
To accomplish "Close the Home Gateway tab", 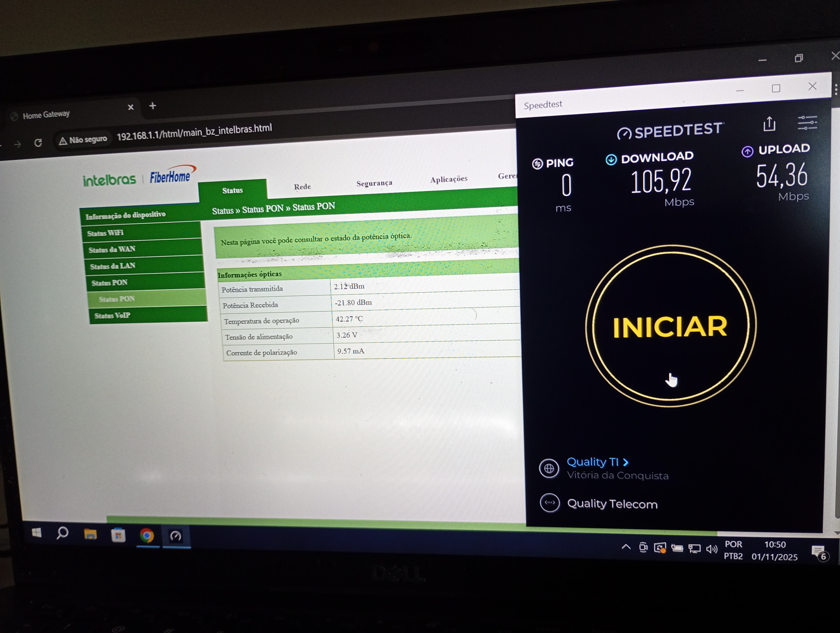I will tap(131, 108).
